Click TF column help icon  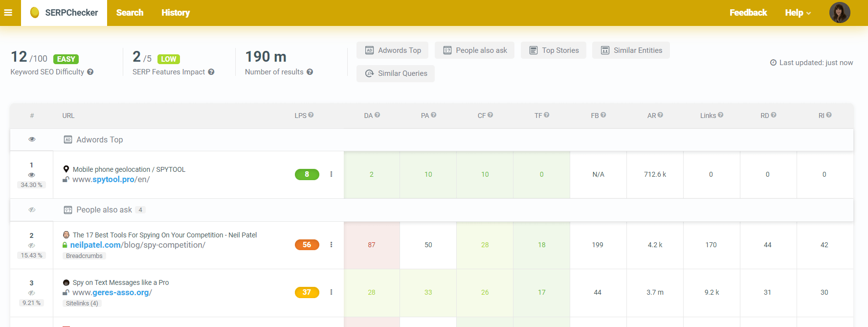pos(547,115)
